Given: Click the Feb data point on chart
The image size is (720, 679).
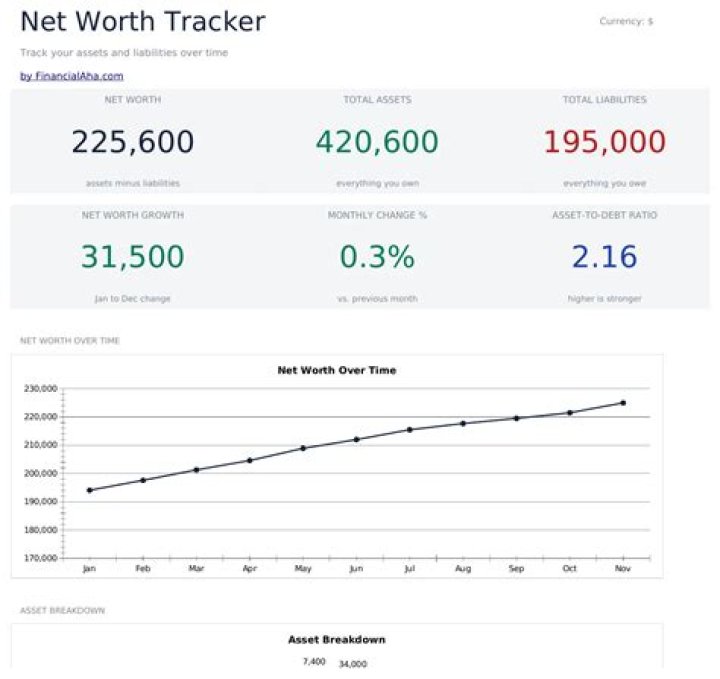Looking at the screenshot, I should 143,480.
